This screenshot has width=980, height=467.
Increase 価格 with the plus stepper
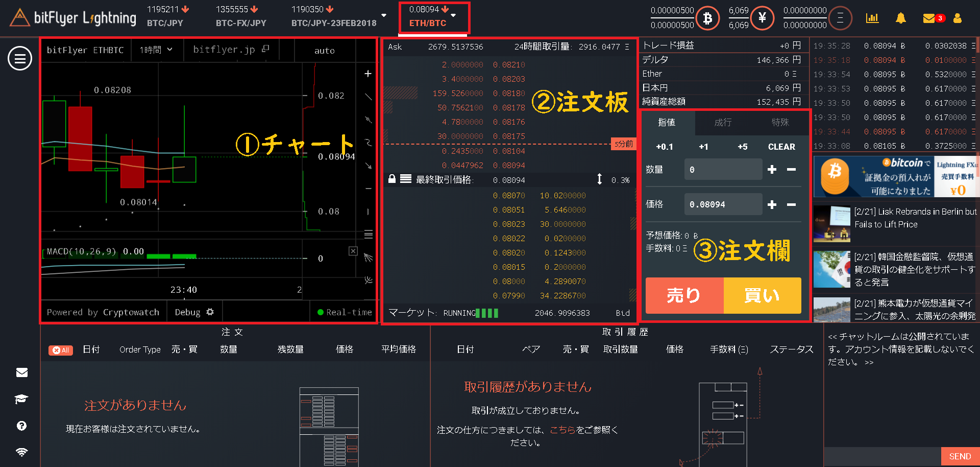tap(772, 204)
